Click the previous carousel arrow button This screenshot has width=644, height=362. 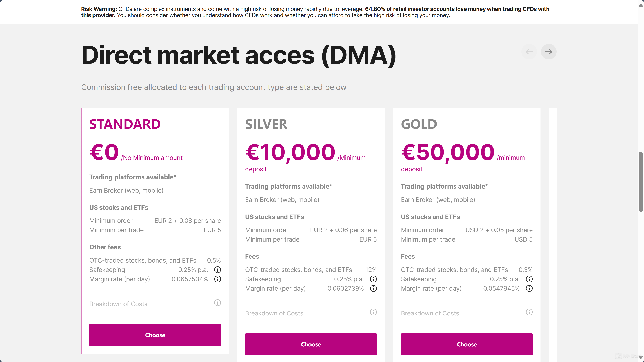(529, 52)
